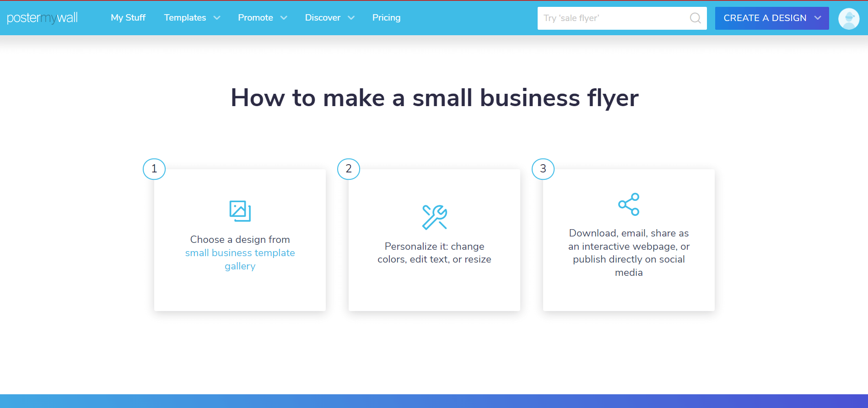Image resolution: width=868 pixels, height=408 pixels.
Task: Click the search magnifier icon
Action: coord(695,18)
